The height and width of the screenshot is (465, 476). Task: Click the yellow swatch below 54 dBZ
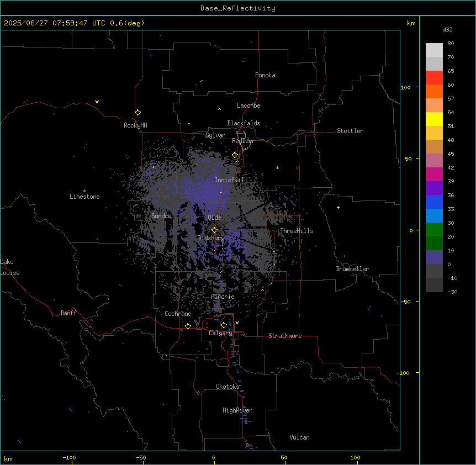coord(434,119)
